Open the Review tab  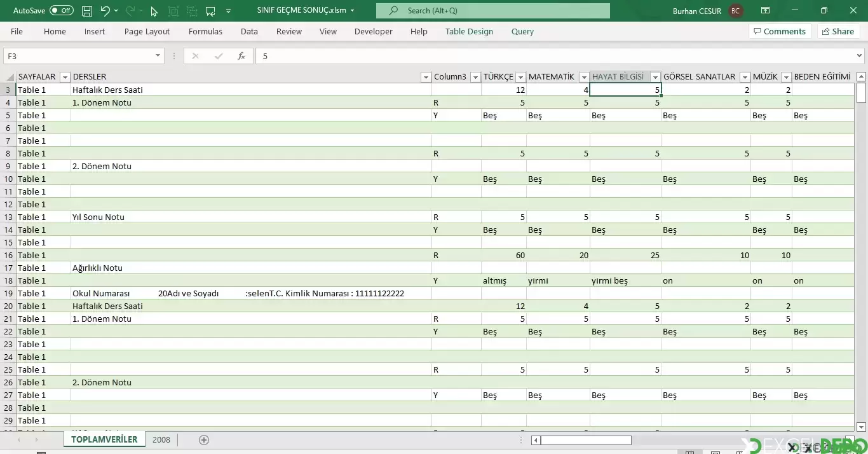point(289,31)
